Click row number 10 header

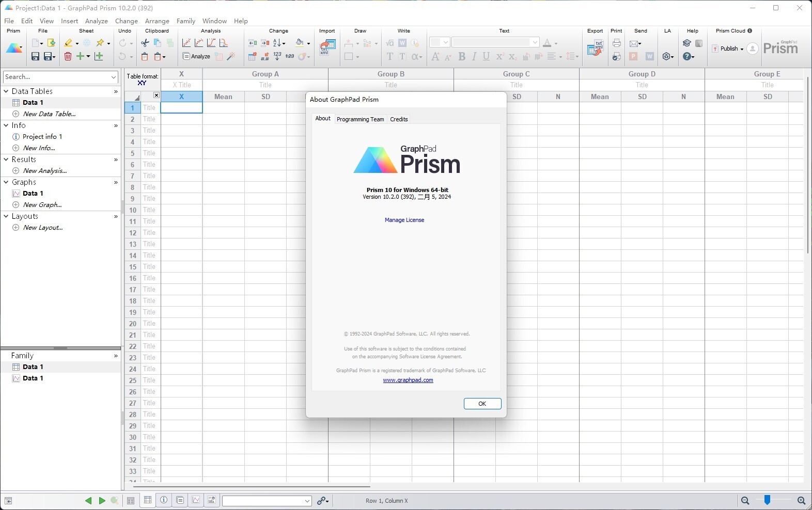coord(133,210)
